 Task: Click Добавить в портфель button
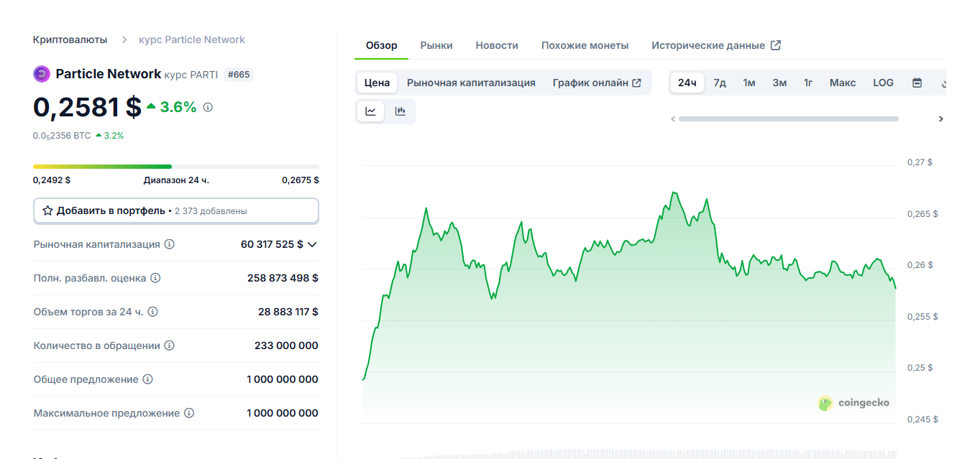tap(176, 211)
